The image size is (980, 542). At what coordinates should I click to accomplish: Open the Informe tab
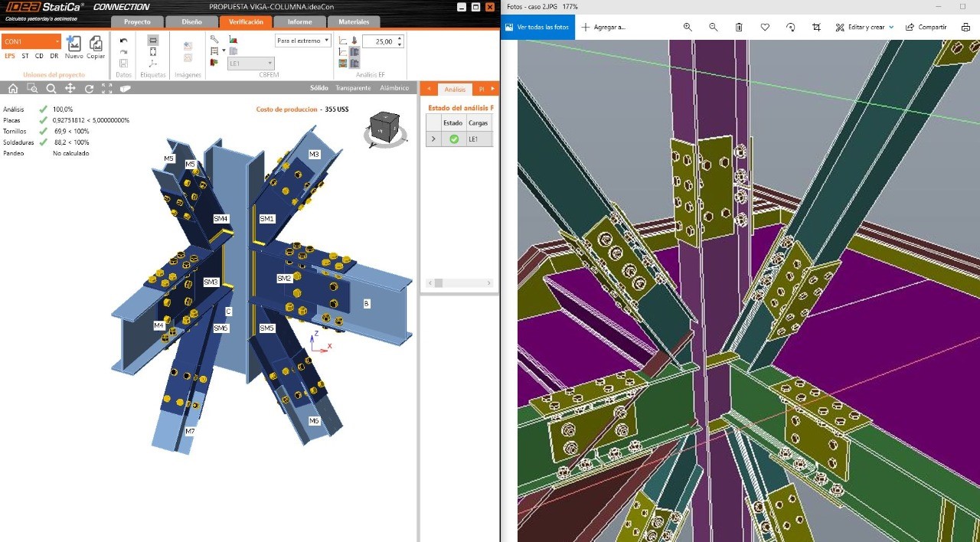click(299, 22)
